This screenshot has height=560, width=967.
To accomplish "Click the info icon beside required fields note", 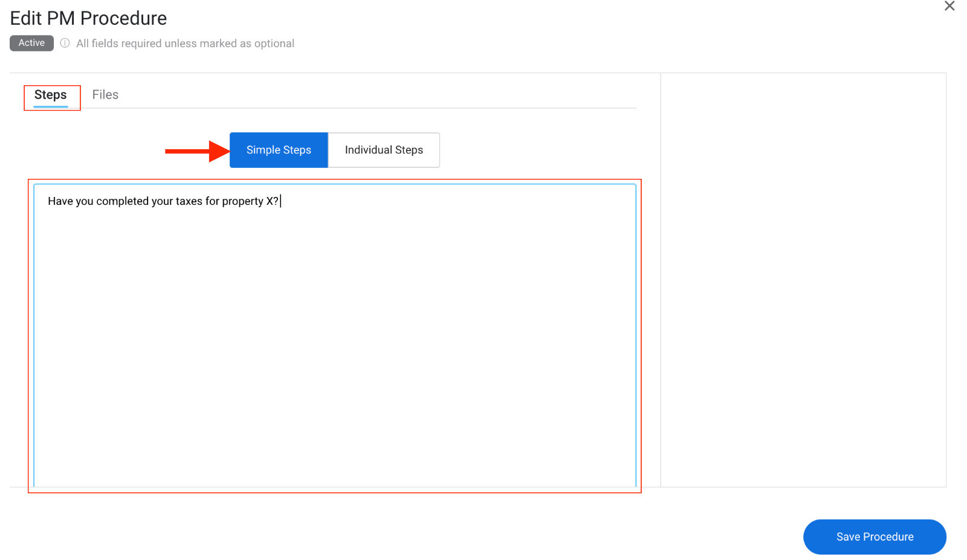I will click(65, 43).
